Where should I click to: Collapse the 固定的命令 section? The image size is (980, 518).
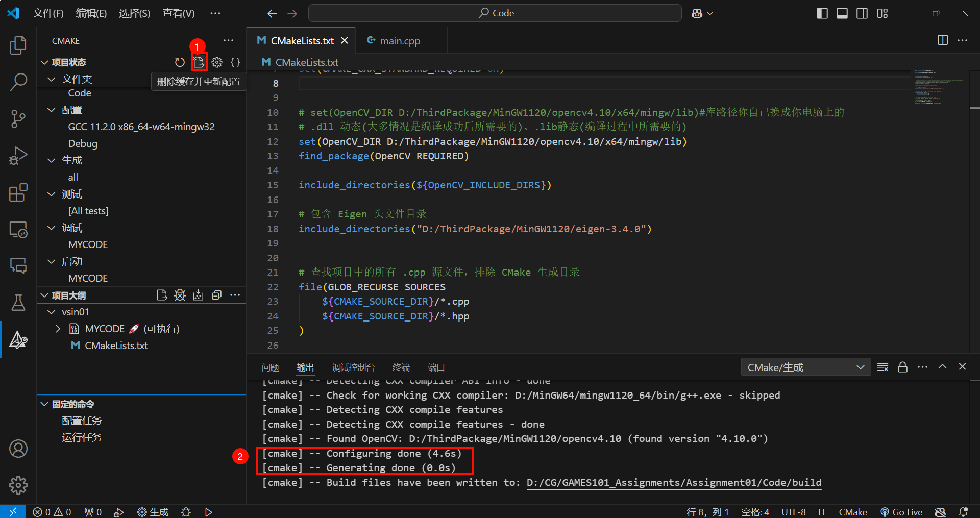click(x=44, y=404)
